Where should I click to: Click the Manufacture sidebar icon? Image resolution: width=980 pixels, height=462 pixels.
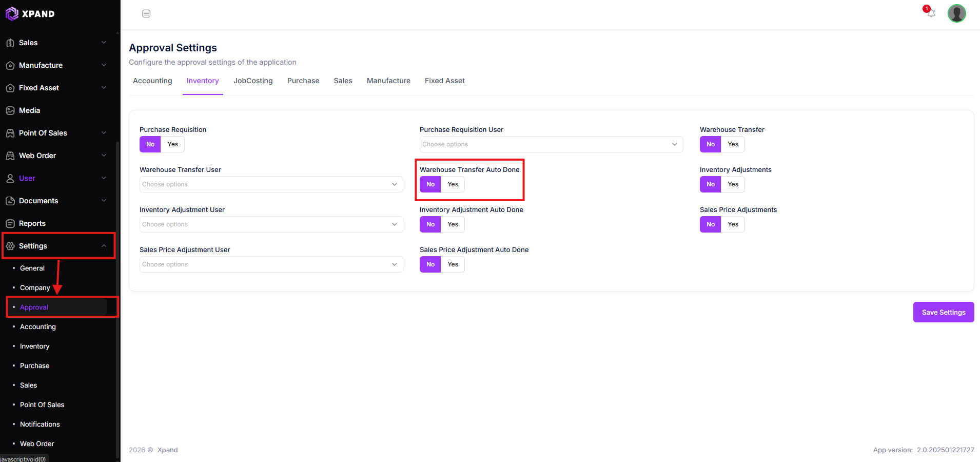10,65
